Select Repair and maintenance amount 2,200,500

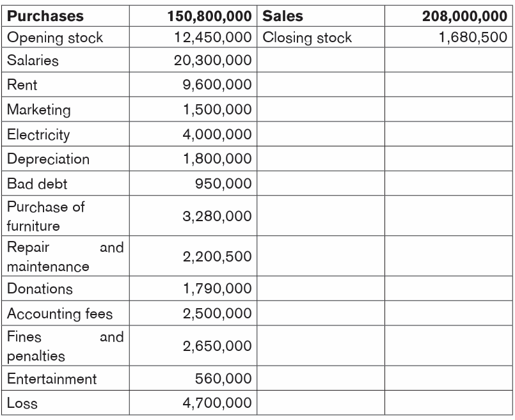click(x=217, y=256)
